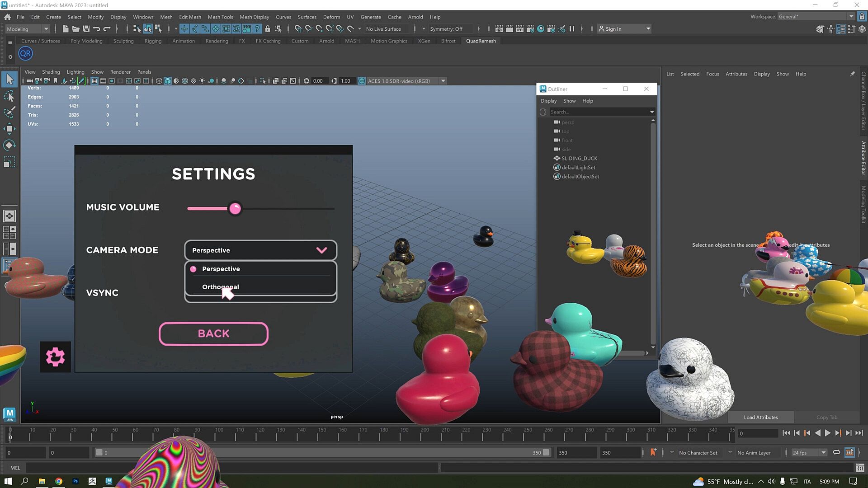The width and height of the screenshot is (868, 488).
Task: Select the Move tool in toolbox
Action: click(x=9, y=129)
